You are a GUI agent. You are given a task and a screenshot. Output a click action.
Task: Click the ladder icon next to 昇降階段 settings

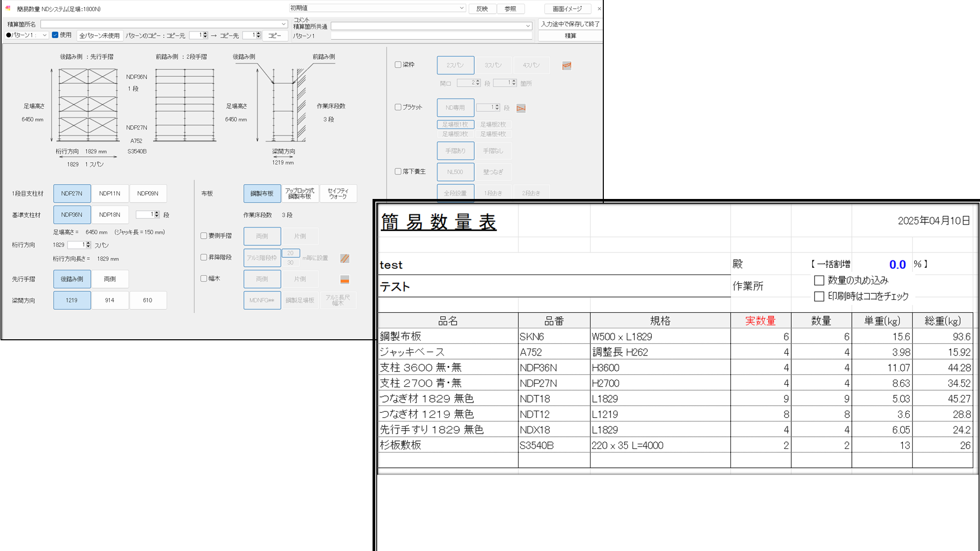pos(345,259)
